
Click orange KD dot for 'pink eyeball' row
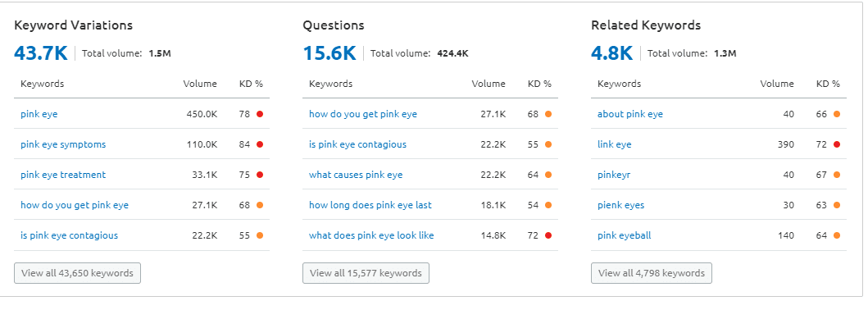pyautogui.click(x=837, y=236)
